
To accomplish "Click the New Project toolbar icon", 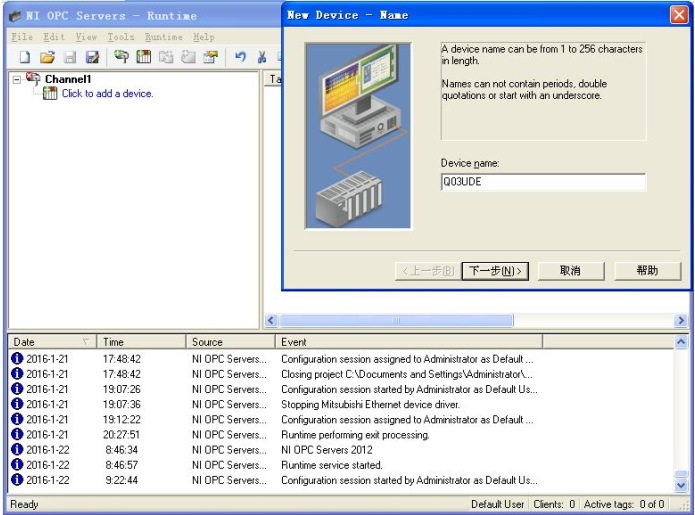I will pos(25,57).
